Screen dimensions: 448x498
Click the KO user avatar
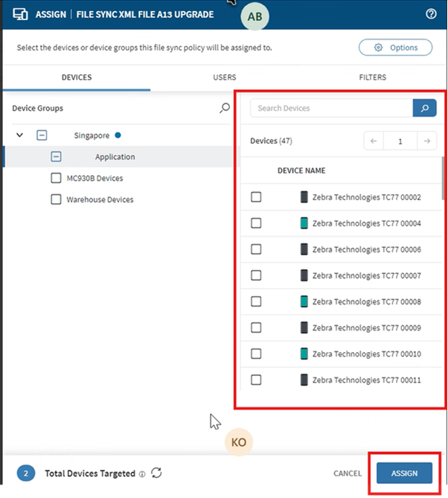click(239, 442)
